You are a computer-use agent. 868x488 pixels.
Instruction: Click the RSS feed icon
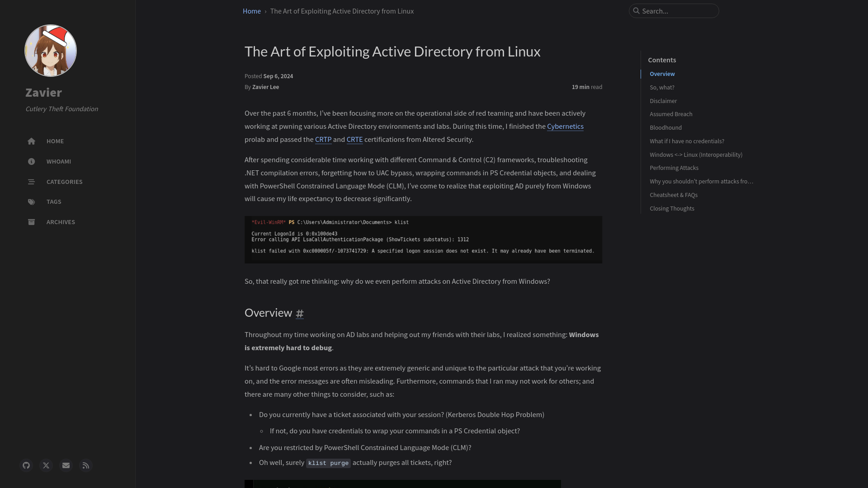point(86,465)
